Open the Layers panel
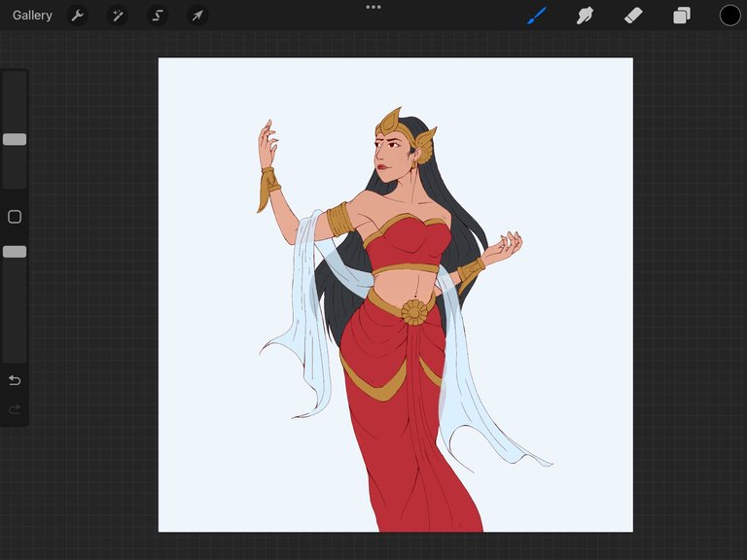 pyautogui.click(x=681, y=16)
